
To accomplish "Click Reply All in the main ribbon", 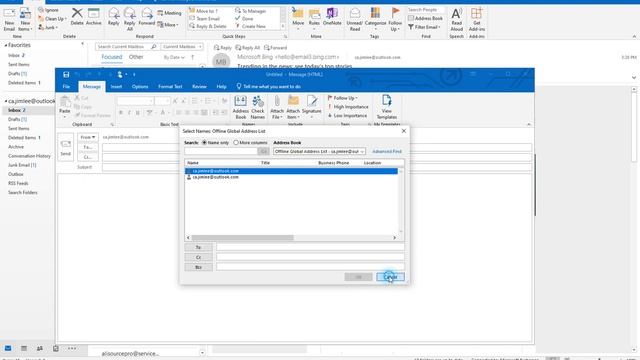I will 130,19.
